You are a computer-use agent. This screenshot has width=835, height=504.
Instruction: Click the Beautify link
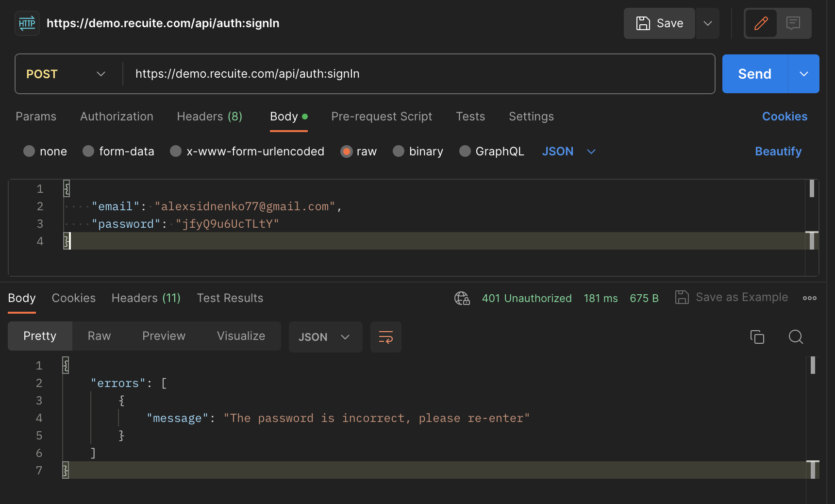pyautogui.click(x=778, y=151)
